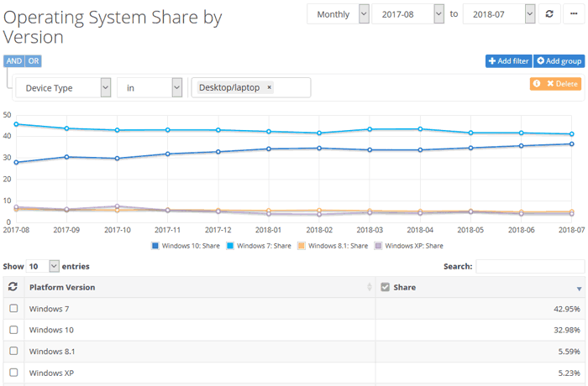Screen dimensions: 588x386
Task: Click the 2018-01 x-axis label
Action: tap(268, 230)
